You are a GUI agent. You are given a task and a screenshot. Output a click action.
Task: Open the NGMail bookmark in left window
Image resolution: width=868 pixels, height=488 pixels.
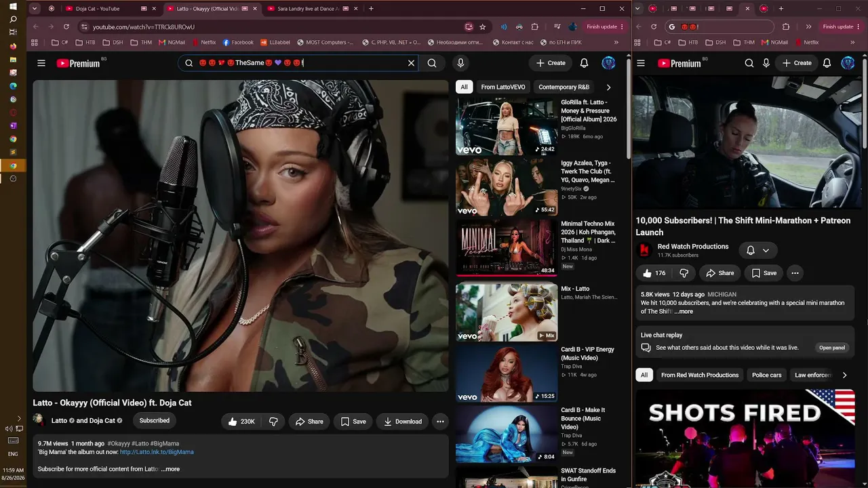pyautogui.click(x=172, y=42)
